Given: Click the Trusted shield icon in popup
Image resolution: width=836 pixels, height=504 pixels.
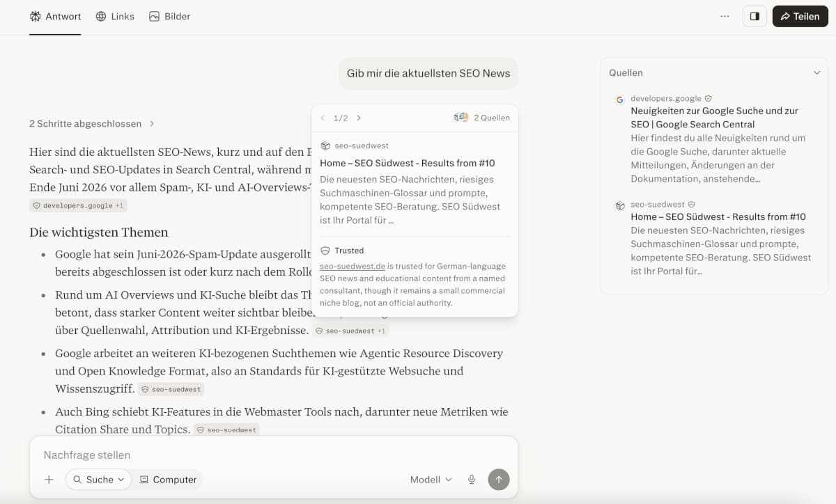Looking at the screenshot, I should click(x=325, y=251).
